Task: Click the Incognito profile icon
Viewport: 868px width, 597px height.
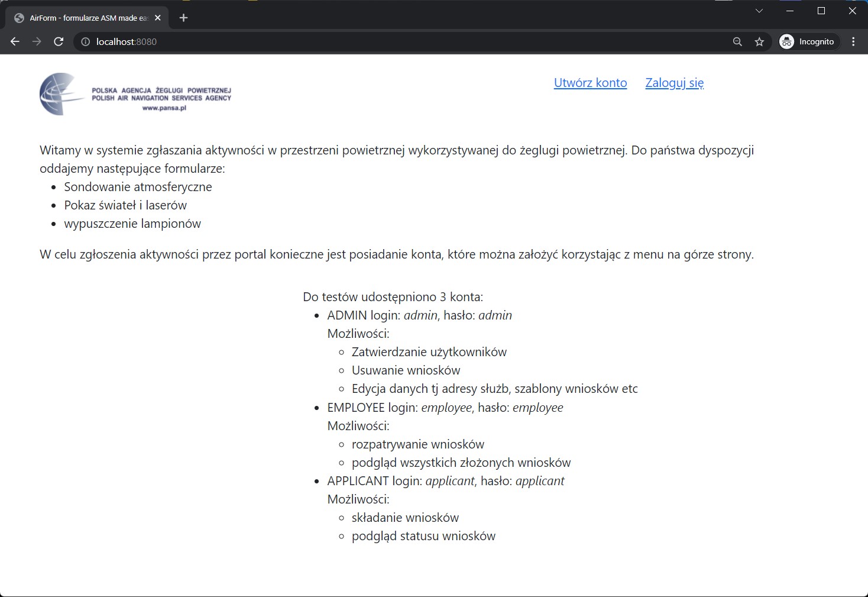Action: coord(786,41)
